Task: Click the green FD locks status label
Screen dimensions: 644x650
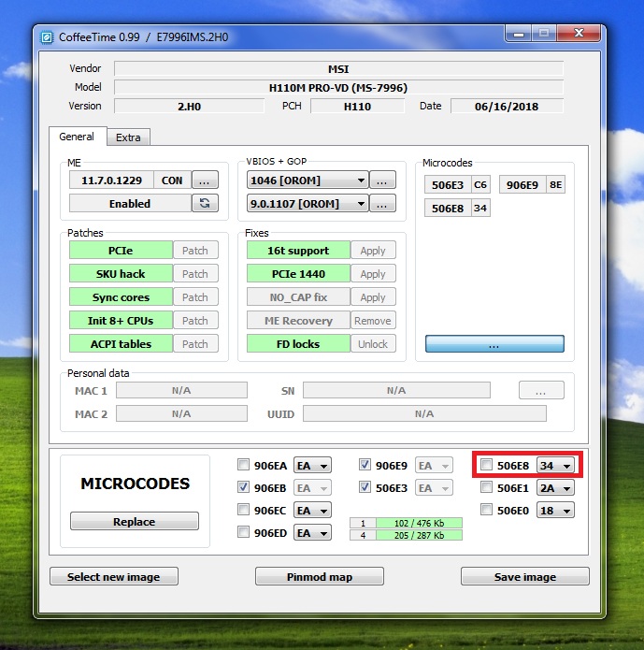Action: tap(298, 343)
